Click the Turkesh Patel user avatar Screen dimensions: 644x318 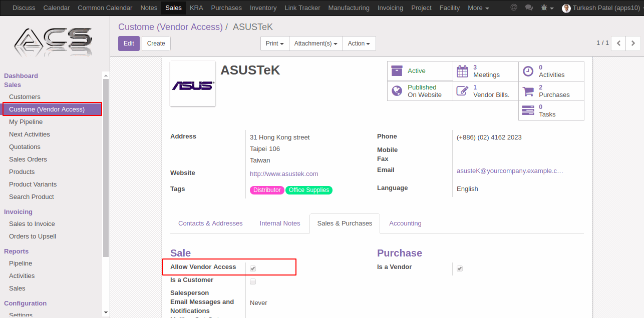566,8
